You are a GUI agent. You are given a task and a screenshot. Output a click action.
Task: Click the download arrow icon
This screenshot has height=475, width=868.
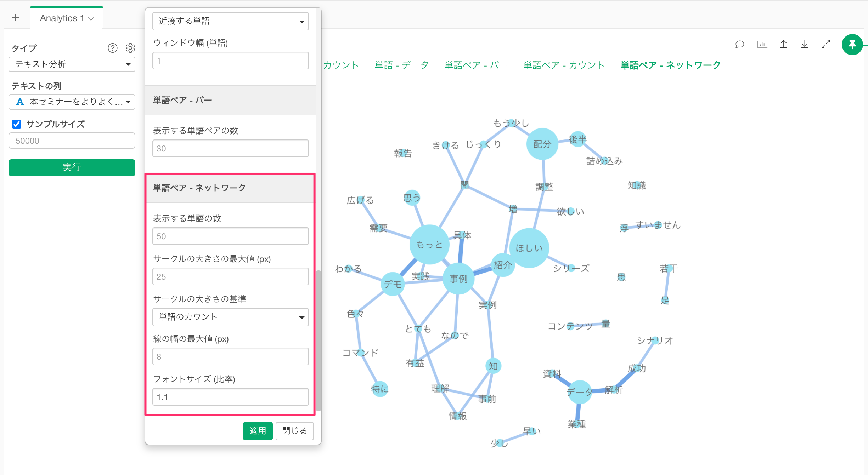pos(805,44)
